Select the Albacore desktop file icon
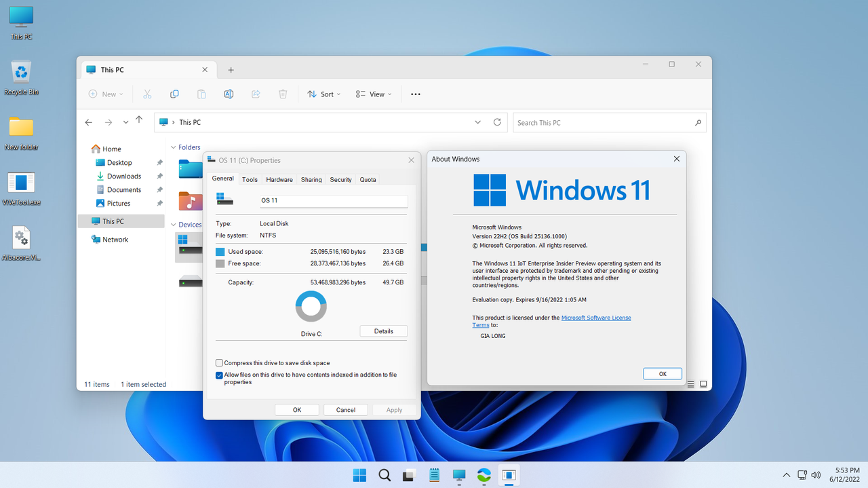 pos(22,244)
